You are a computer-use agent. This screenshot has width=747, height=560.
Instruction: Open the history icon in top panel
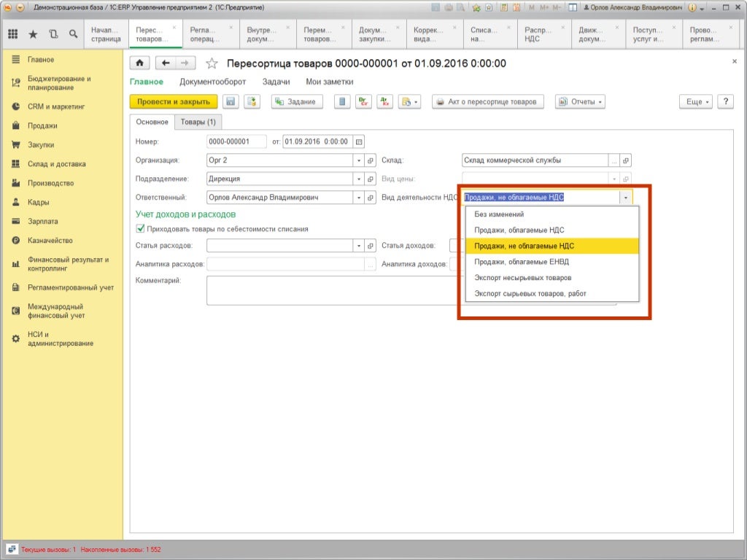[x=53, y=34]
